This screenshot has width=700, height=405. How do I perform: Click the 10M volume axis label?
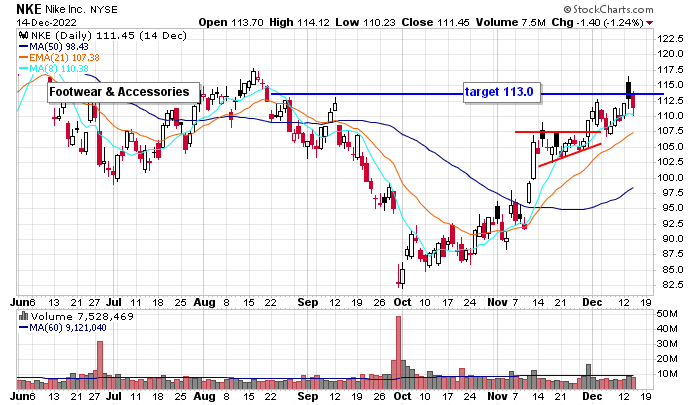(x=667, y=374)
